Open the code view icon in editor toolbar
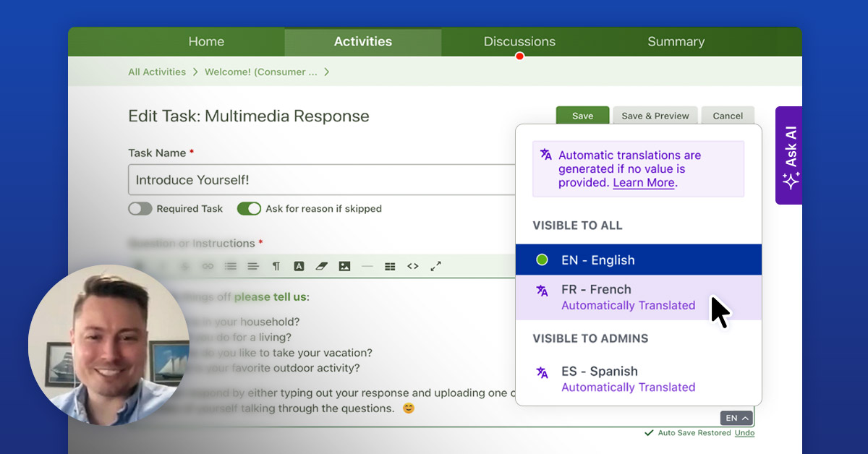This screenshot has width=868, height=454. pos(412,266)
